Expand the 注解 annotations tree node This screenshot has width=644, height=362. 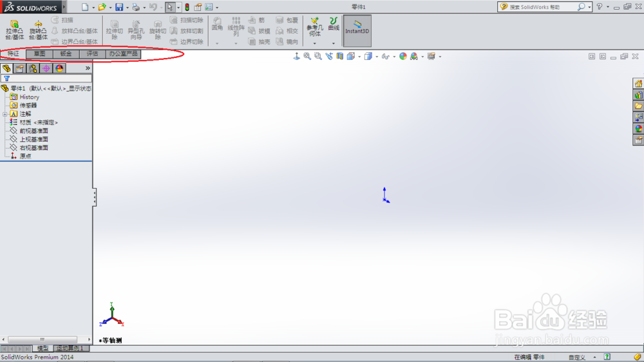5,114
